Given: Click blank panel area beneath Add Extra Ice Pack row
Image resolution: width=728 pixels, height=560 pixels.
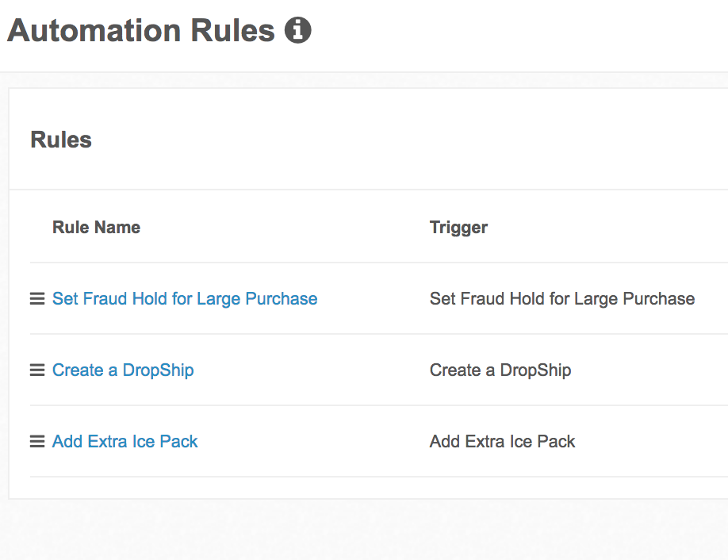Looking at the screenshot, I should (365, 488).
